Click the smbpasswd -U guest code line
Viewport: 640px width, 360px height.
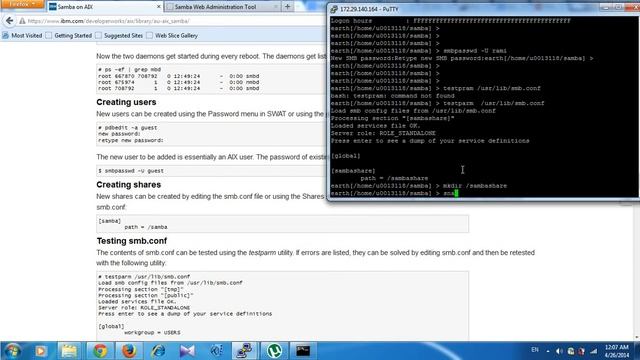[131, 171]
